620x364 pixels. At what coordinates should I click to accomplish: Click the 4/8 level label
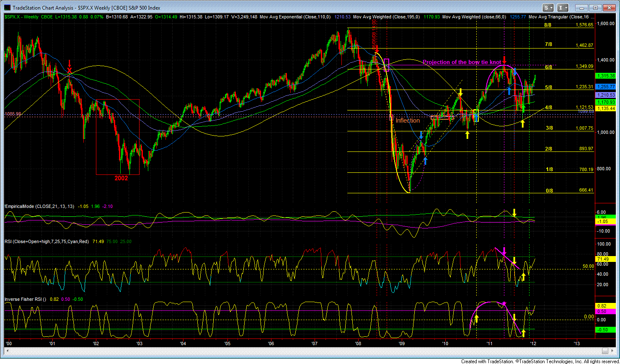[x=549, y=108]
